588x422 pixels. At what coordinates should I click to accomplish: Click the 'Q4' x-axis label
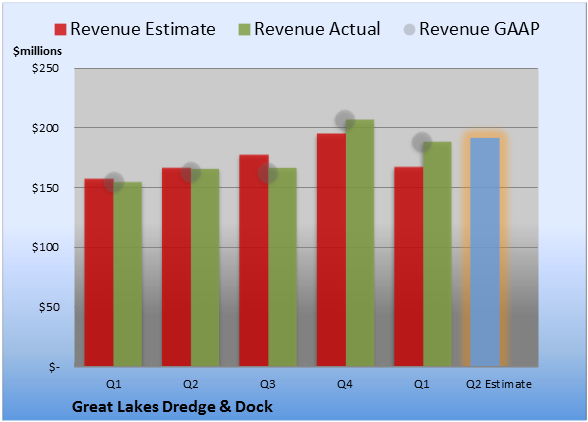345,384
